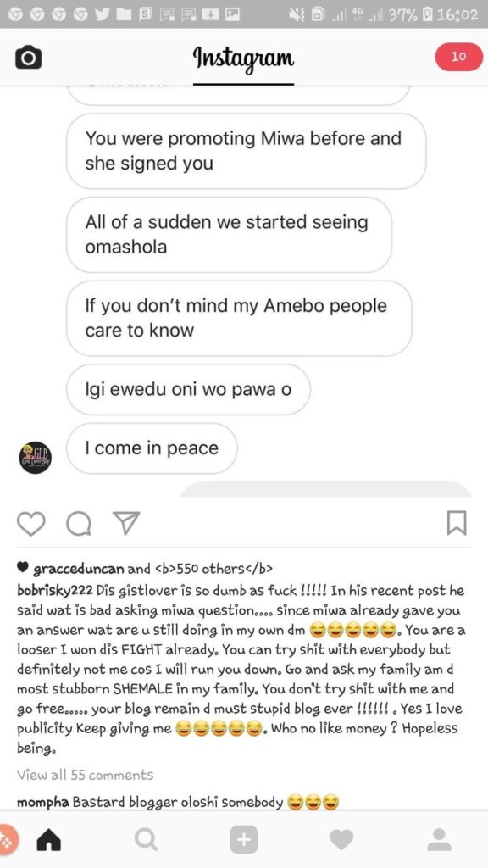Tap the Instagram logo title
The height and width of the screenshot is (868, 488).
[243, 57]
